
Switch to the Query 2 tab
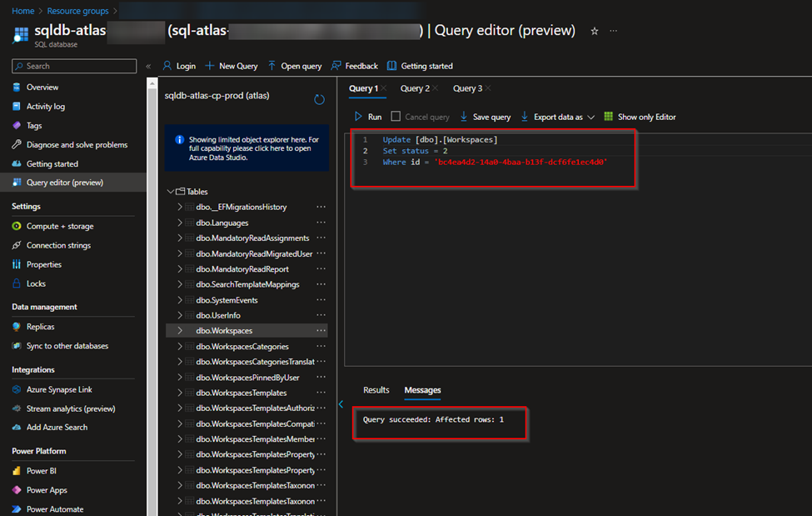(x=415, y=88)
